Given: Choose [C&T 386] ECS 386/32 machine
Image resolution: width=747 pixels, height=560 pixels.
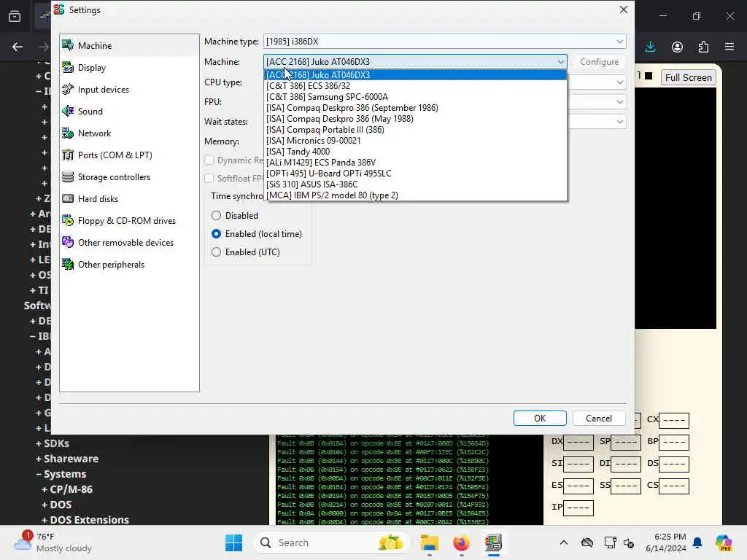Looking at the screenshot, I should (x=415, y=86).
